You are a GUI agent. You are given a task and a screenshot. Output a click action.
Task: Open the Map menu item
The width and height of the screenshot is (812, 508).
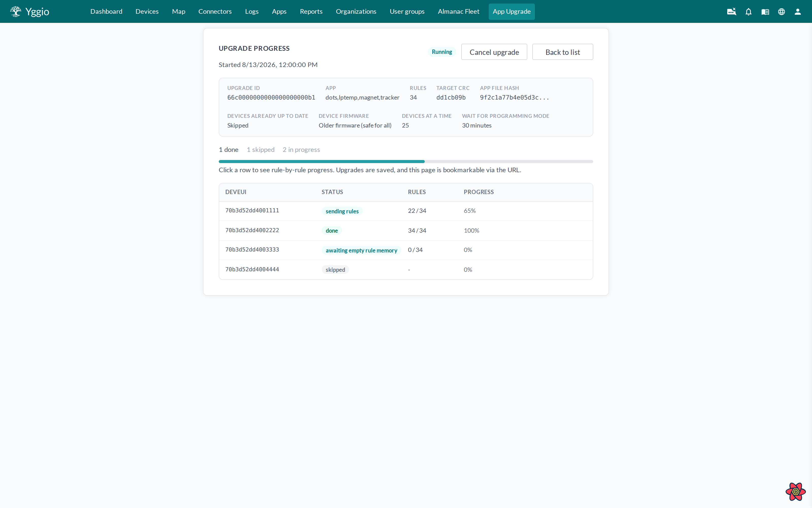(x=178, y=11)
